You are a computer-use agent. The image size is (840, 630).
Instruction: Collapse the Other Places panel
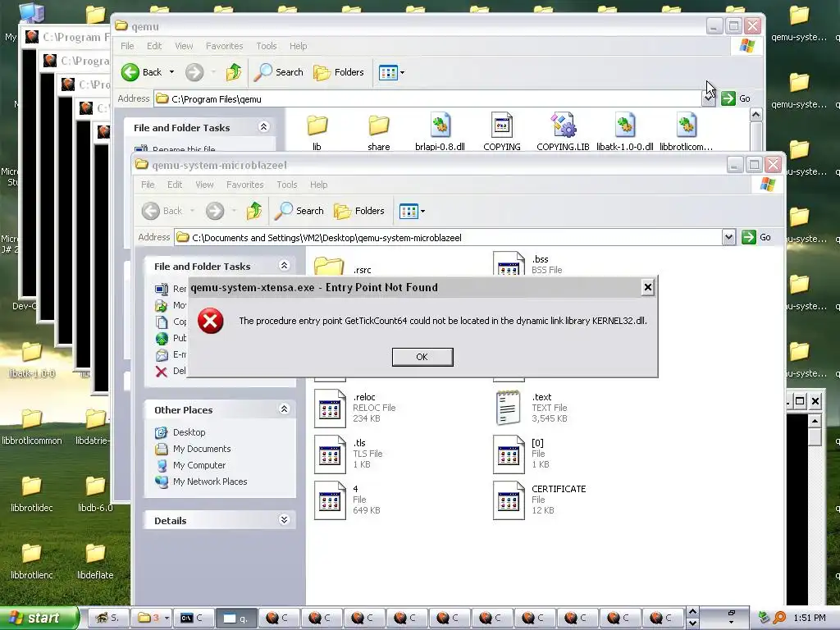pos(284,409)
